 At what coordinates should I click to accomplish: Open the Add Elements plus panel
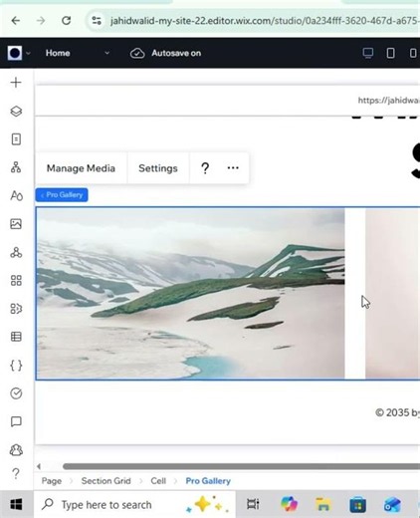point(16,83)
